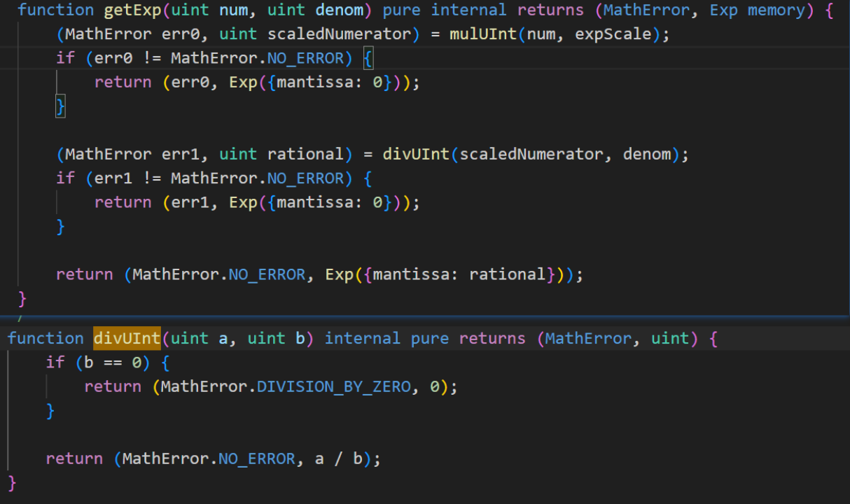Image resolution: width=850 pixels, height=504 pixels.
Task: Click NO_ERROR in 'err1 != MathError' condition
Action: [x=305, y=178]
